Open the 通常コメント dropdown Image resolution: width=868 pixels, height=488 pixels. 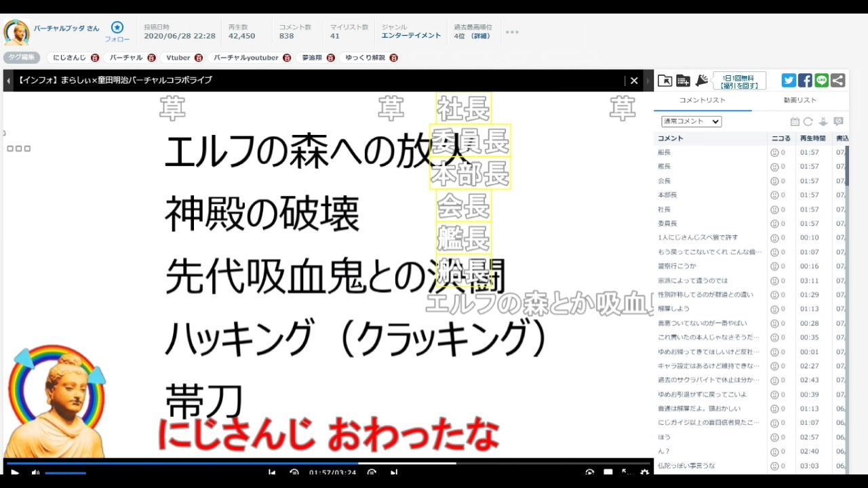[691, 121]
